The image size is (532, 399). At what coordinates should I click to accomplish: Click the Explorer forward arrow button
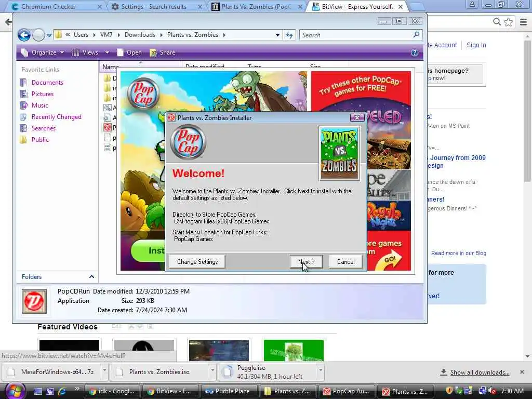(x=38, y=35)
